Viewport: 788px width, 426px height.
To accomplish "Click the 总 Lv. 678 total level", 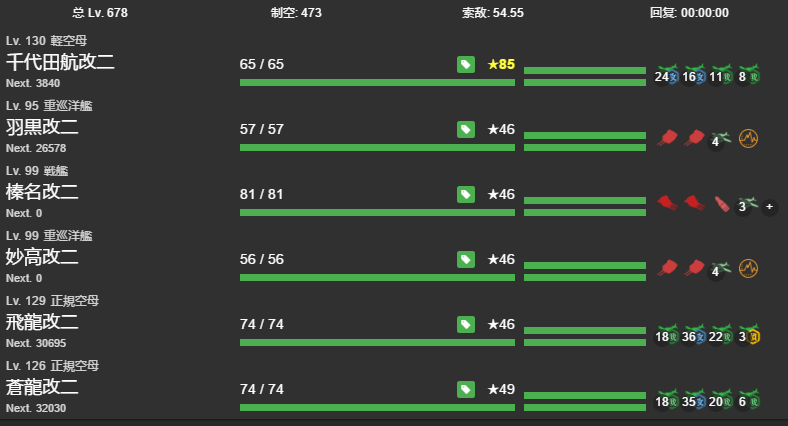I will (100, 13).
